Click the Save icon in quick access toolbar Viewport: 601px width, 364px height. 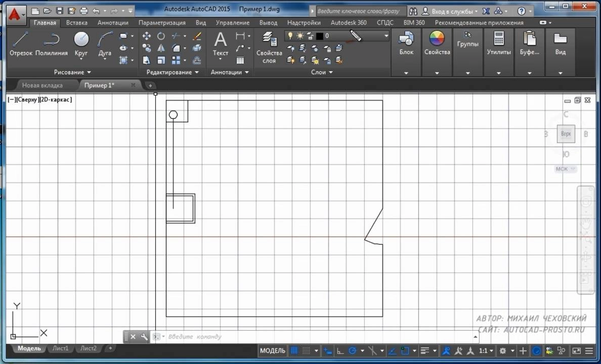coord(59,11)
